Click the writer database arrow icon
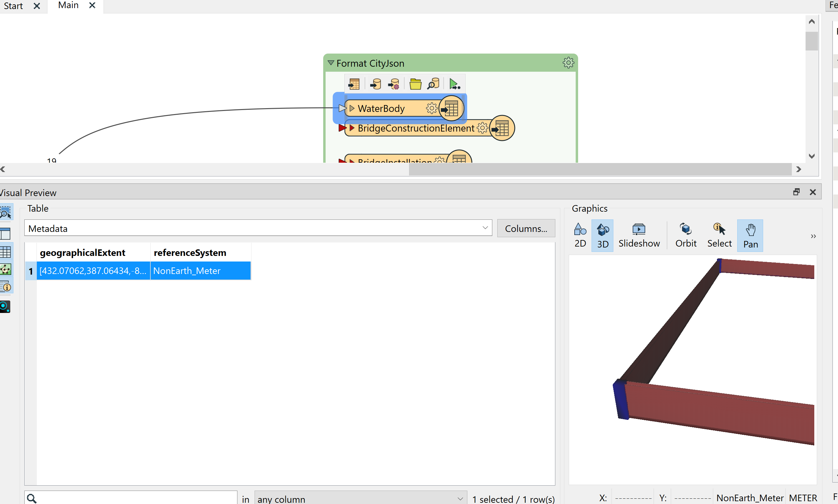Image resolution: width=838 pixels, height=504 pixels. coord(376,84)
